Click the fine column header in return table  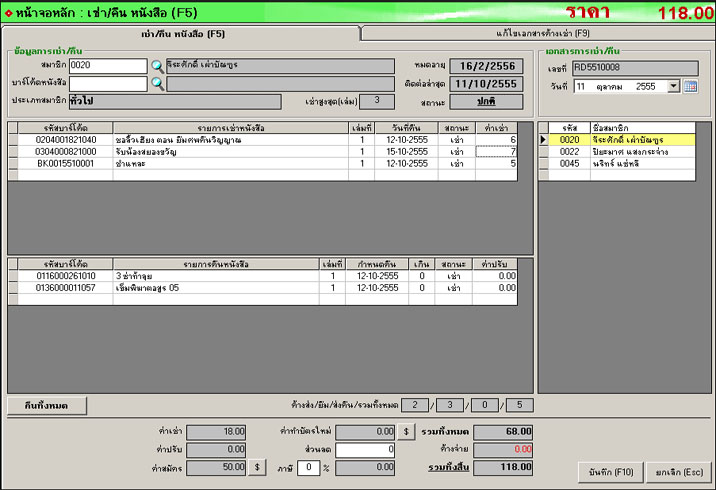point(495,264)
